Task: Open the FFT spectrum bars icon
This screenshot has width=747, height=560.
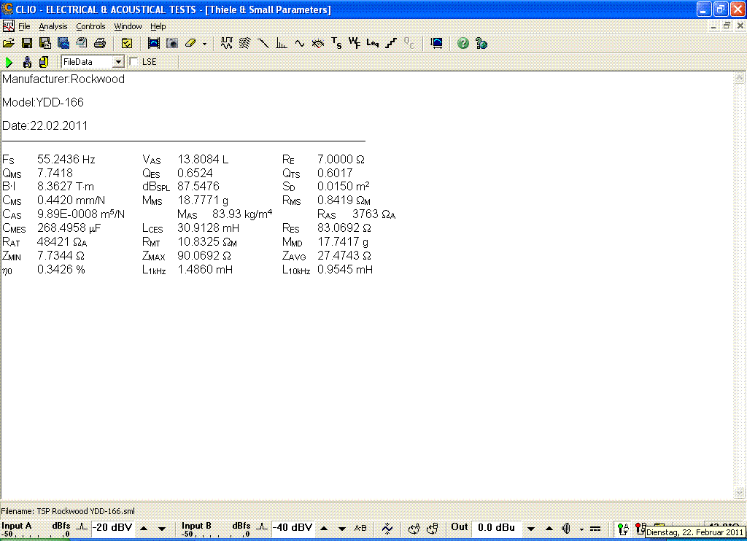Action: tap(282, 43)
